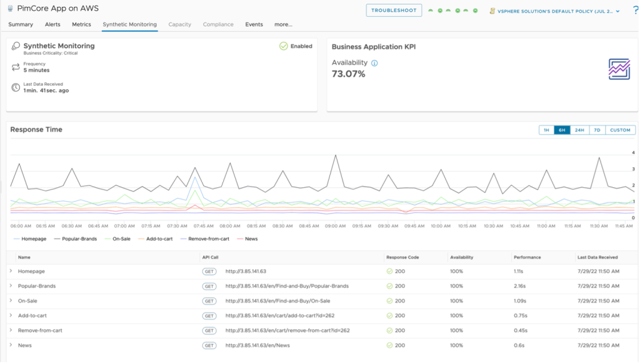The height and width of the screenshot is (364, 640).
Task: Click the green status check in On-Sale row
Action: pos(389,301)
